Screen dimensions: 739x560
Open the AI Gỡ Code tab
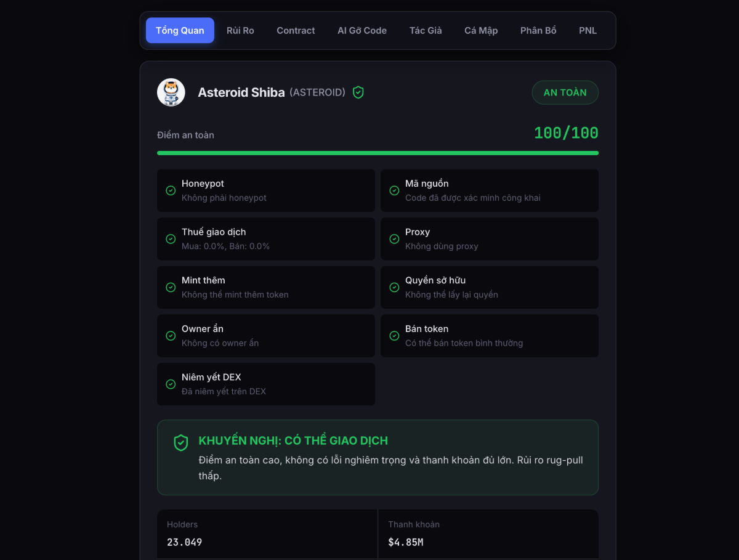(362, 30)
